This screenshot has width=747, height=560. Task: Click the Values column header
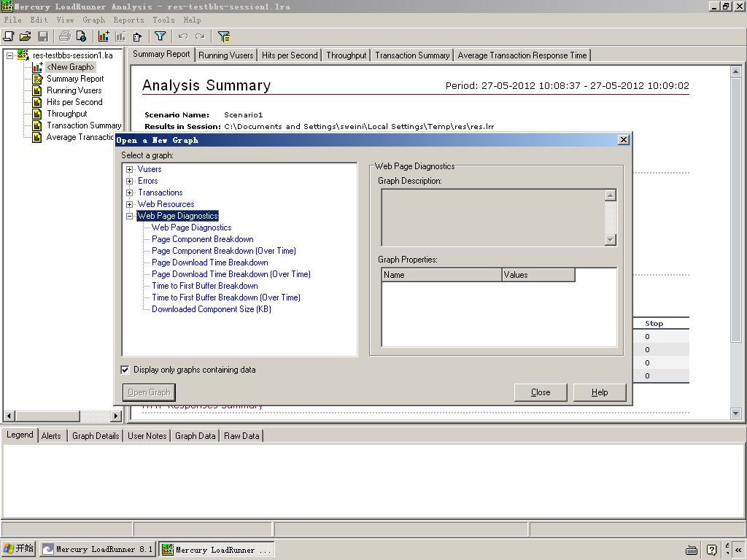pos(538,275)
